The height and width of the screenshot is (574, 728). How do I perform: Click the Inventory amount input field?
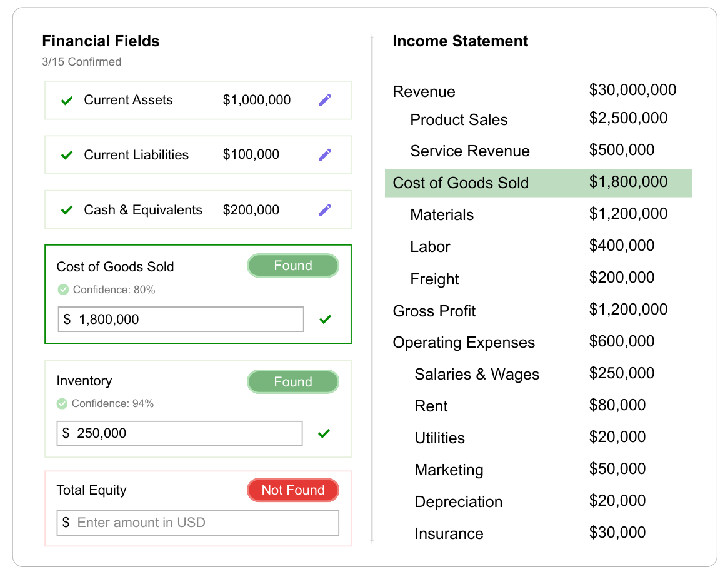pyautogui.click(x=180, y=433)
